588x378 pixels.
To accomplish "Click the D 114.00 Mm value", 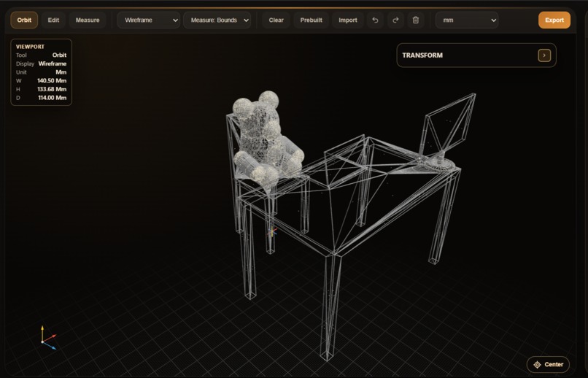I will pos(52,98).
